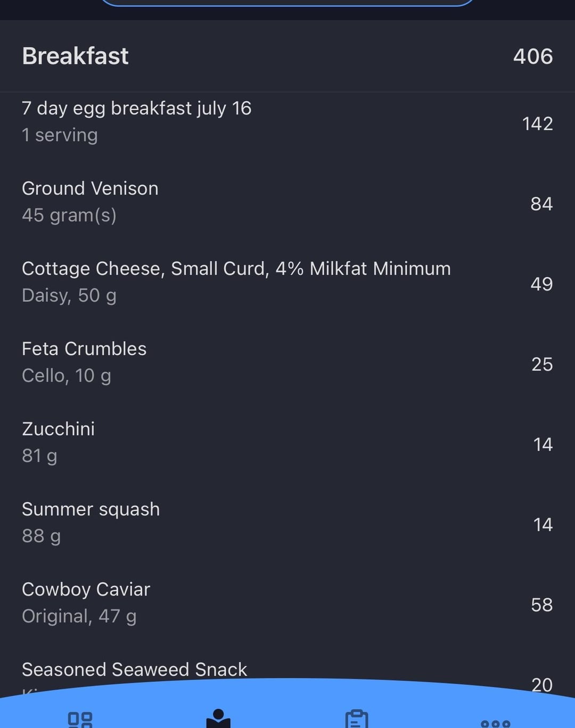This screenshot has height=728, width=575.
Task: Open the Zucchini 81 g entry
Action: (x=287, y=443)
